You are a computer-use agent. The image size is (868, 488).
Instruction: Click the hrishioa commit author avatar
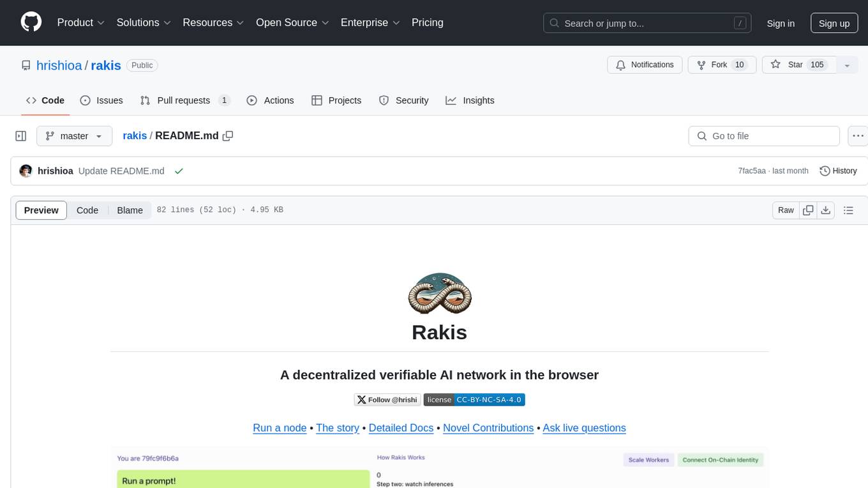click(x=26, y=171)
